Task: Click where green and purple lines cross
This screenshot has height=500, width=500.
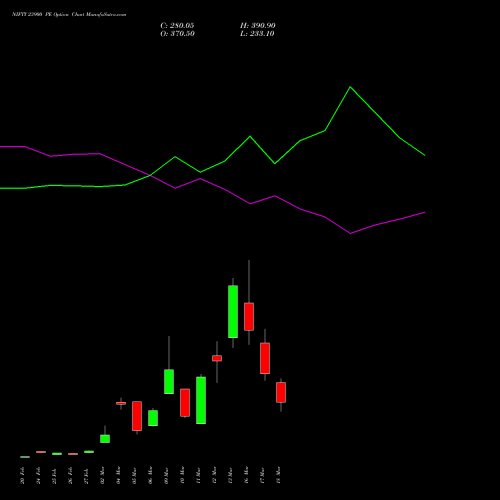Action: pos(150,175)
